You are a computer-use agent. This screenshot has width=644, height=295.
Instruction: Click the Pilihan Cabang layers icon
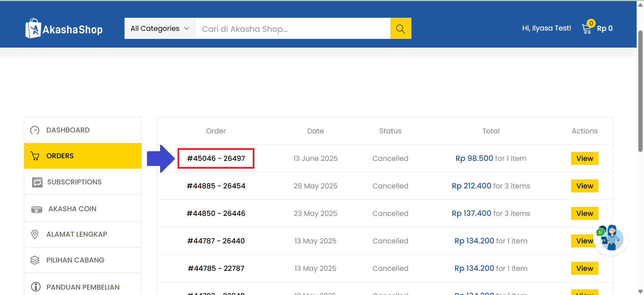(35, 260)
